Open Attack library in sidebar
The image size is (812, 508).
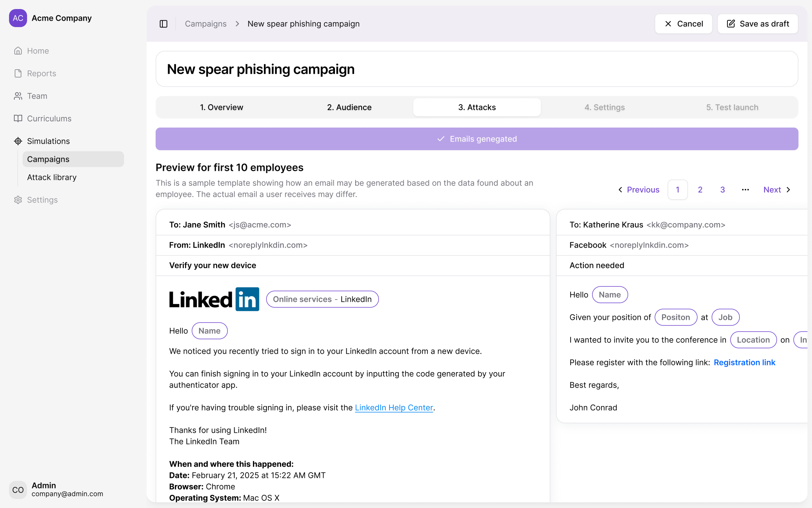(52, 177)
